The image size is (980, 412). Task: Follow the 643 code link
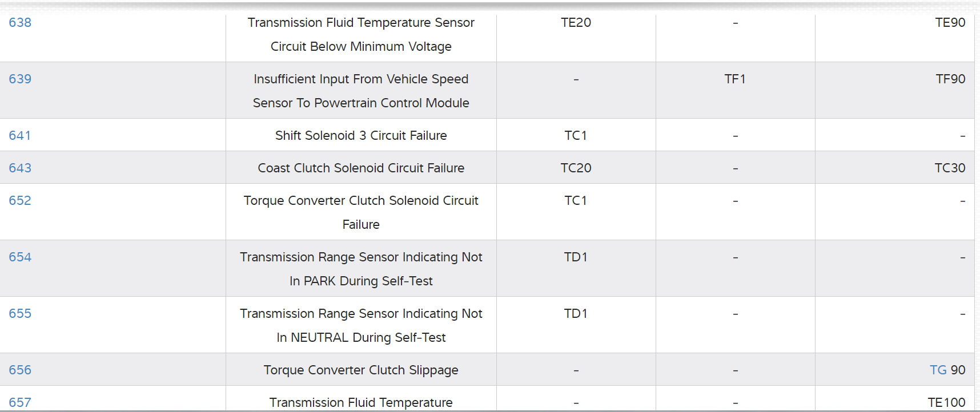coord(20,168)
